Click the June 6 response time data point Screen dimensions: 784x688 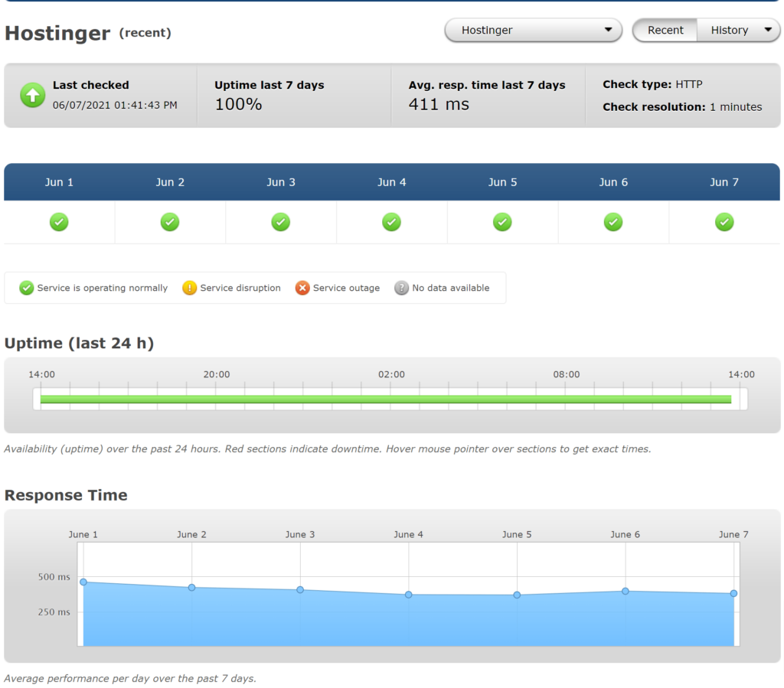pos(626,591)
